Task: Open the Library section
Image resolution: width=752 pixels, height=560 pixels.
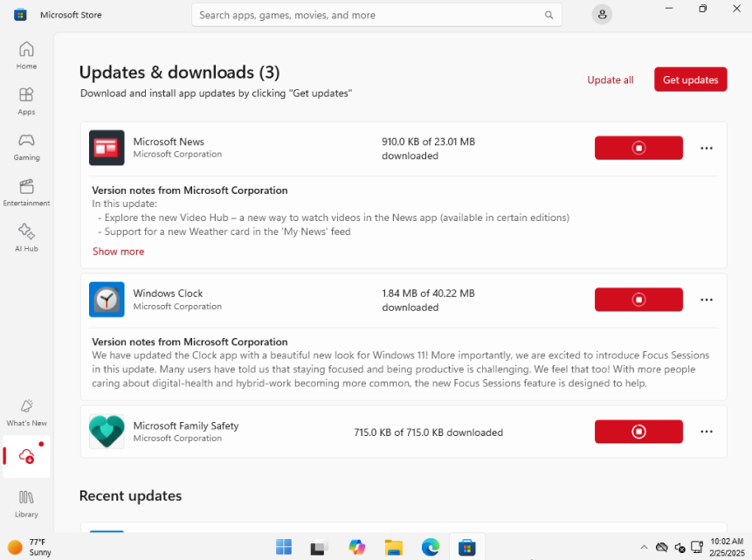Action: coord(26,504)
